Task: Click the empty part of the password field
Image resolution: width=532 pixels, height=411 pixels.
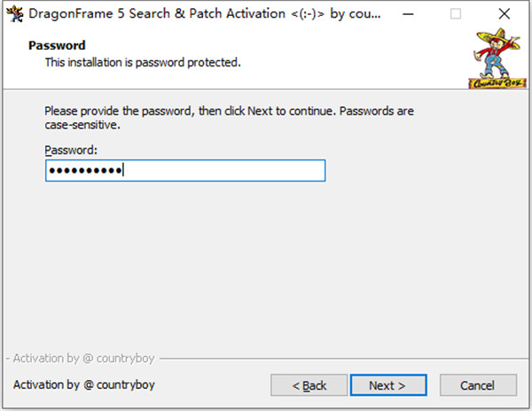Action: pos(224,170)
